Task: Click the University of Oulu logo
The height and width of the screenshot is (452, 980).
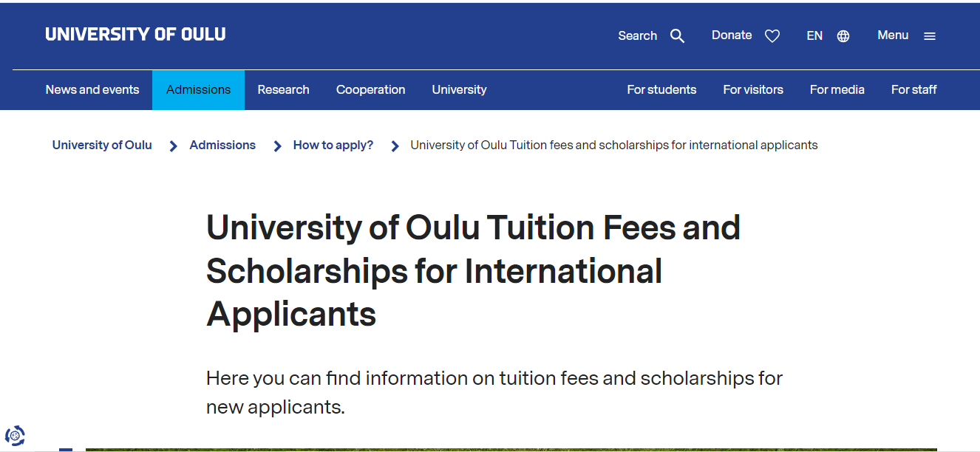Action: click(135, 35)
